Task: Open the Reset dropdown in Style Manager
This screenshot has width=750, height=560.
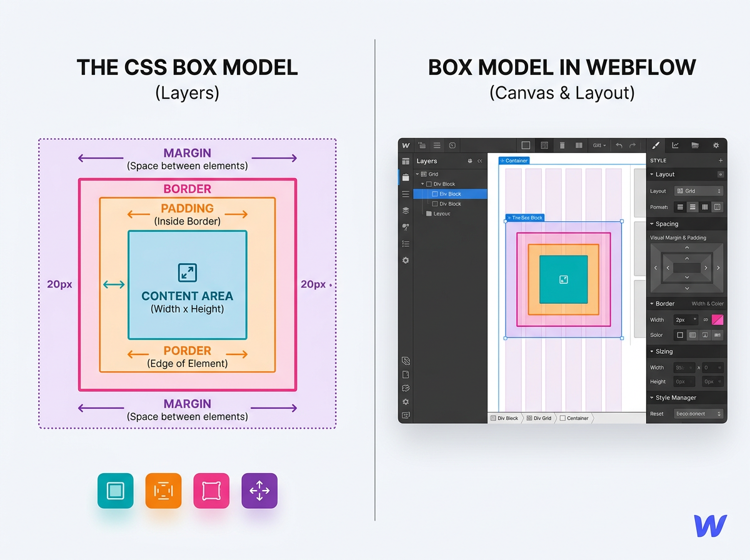Action: 699,414
